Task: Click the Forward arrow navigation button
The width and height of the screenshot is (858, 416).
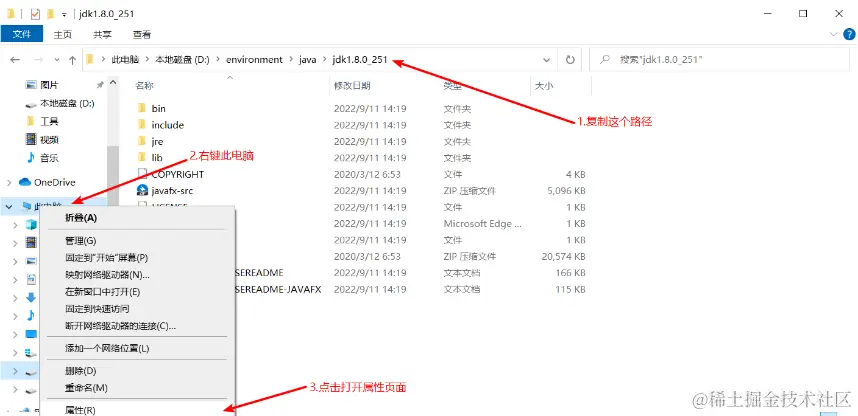Action: pos(38,60)
